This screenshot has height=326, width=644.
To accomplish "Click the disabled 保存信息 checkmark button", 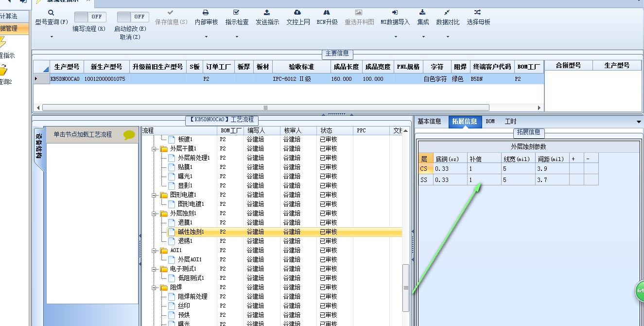I will pyautogui.click(x=170, y=13).
